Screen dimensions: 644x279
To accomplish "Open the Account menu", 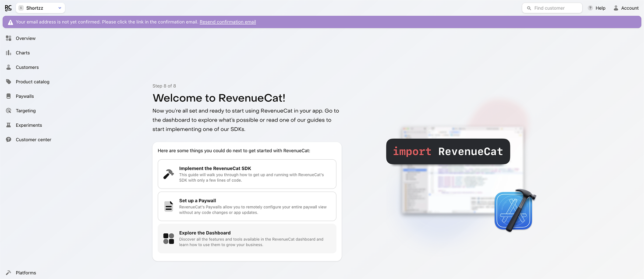I will [626, 8].
